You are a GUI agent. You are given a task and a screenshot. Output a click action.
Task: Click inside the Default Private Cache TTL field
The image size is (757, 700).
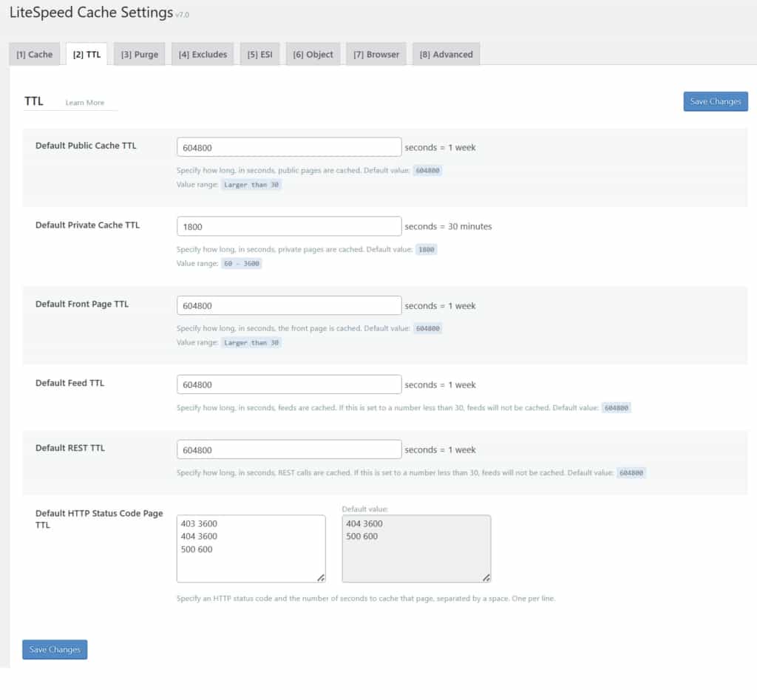point(288,225)
